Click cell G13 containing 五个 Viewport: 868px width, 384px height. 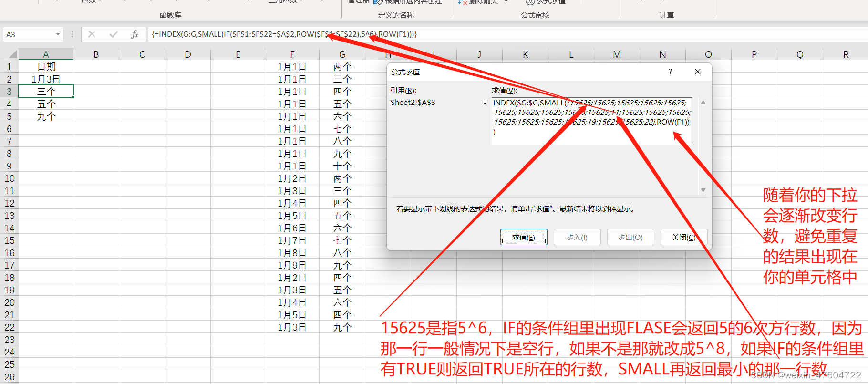342,216
